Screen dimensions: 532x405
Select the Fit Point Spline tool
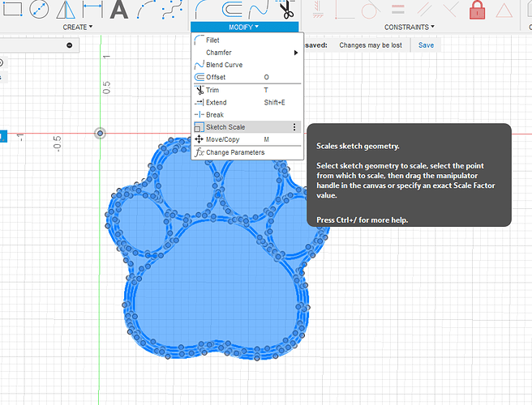click(x=173, y=9)
